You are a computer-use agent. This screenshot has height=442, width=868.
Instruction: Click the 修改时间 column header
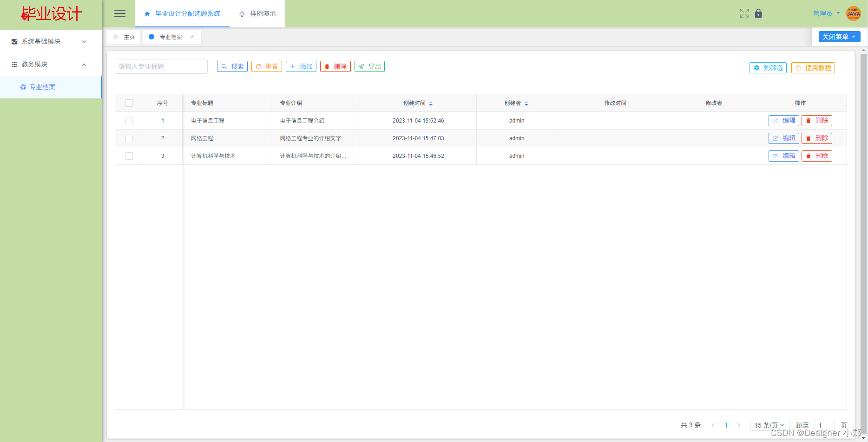click(615, 103)
